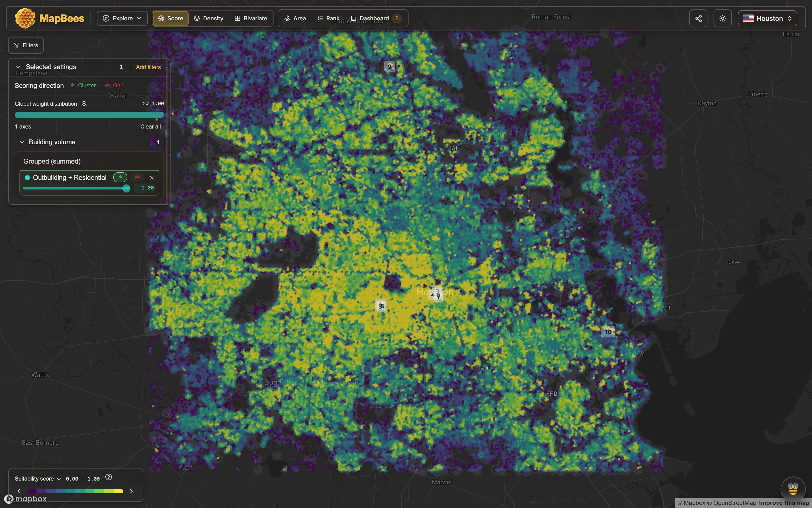Switch to the Score view tab
812x508 pixels.
171,19
